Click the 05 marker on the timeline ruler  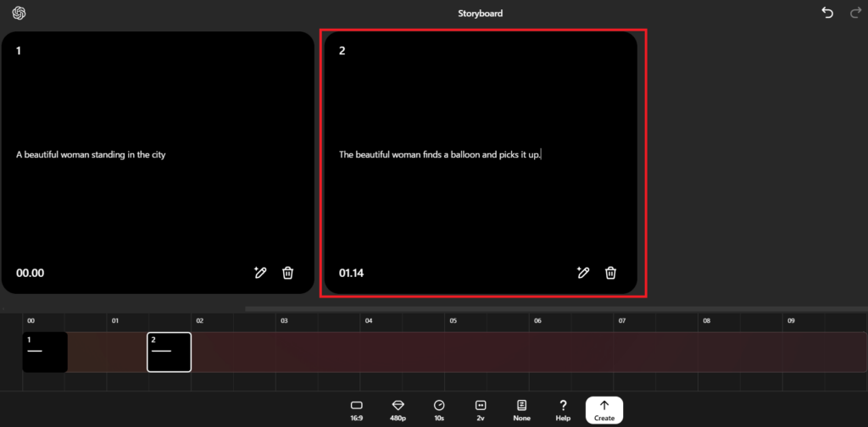point(453,321)
